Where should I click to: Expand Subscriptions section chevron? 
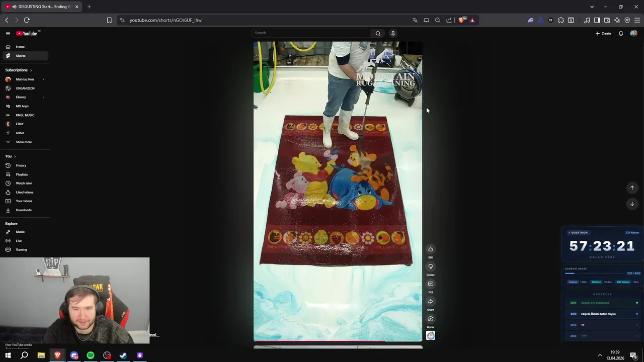pos(31,70)
